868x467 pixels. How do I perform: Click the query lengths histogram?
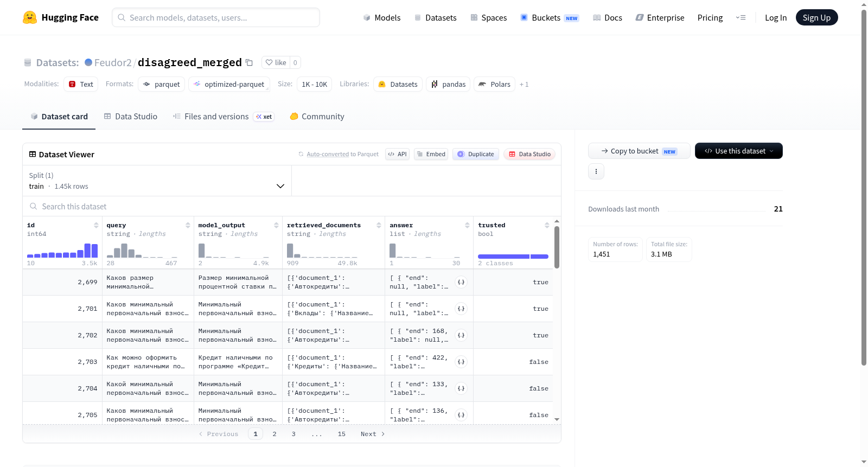(142, 251)
